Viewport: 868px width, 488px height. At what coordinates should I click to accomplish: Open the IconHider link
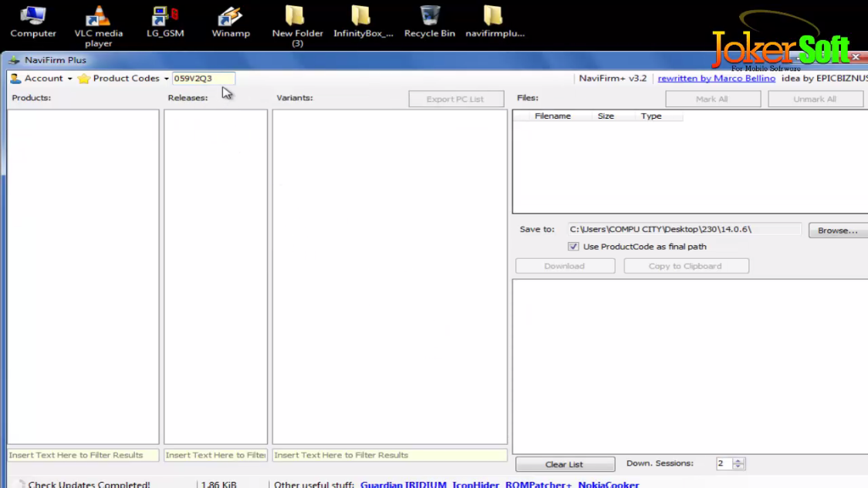(x=475, y=484)
